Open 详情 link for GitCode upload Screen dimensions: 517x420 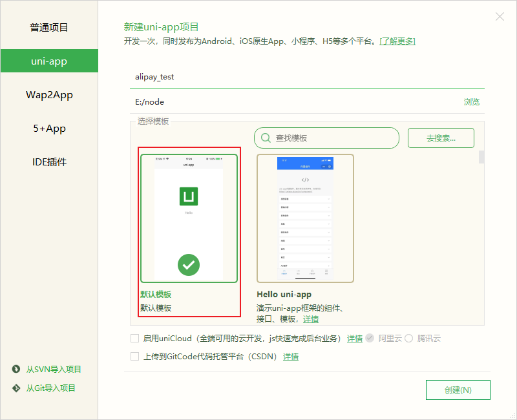click(291, 357)
